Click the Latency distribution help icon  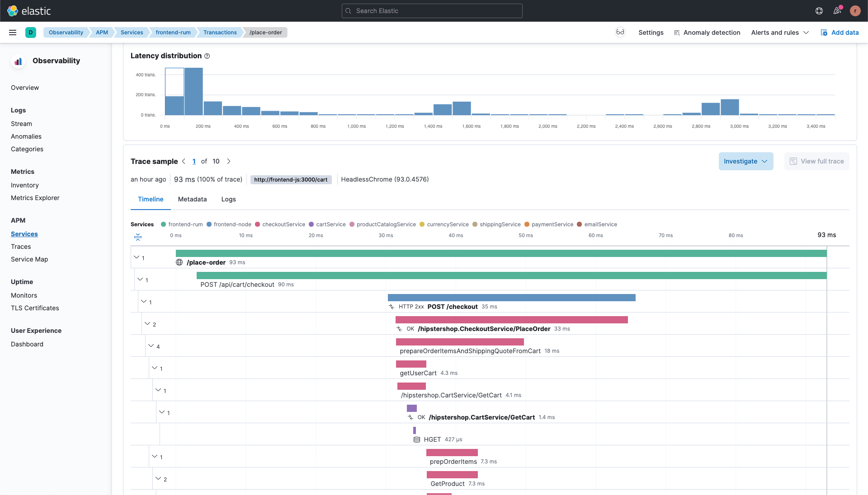(x=207, y=56)
